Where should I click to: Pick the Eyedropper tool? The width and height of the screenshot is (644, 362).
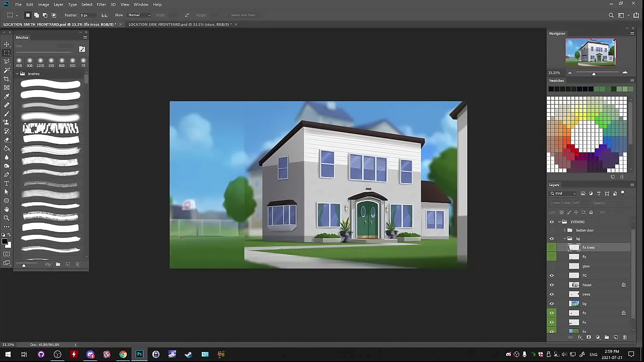click(x=7, y=97)
